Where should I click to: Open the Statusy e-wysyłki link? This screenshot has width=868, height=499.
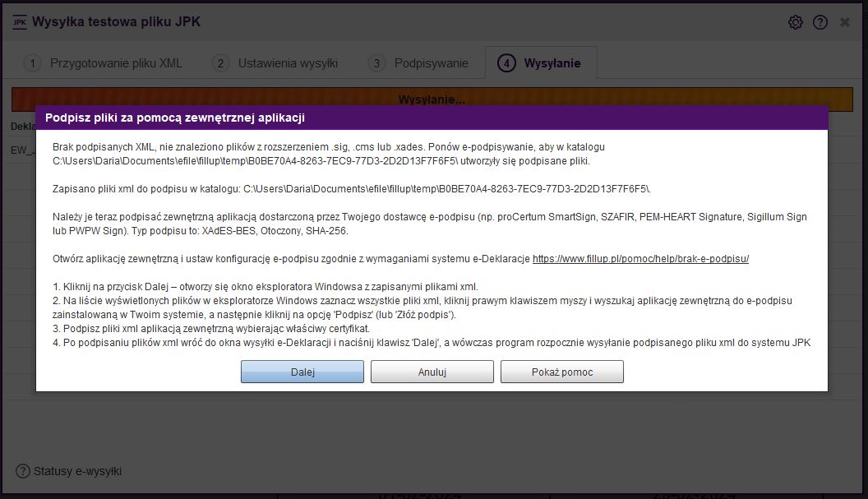77,471
